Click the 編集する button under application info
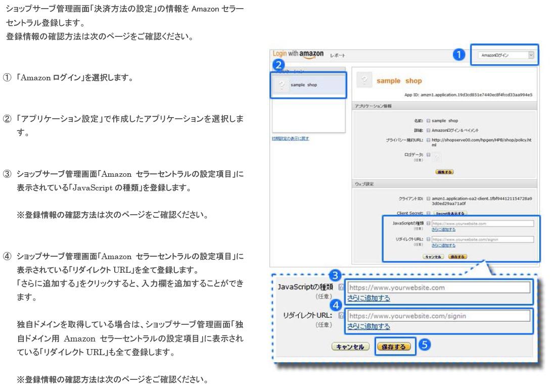554x392 pixels. pyautogui.click(x=444, y=172)
